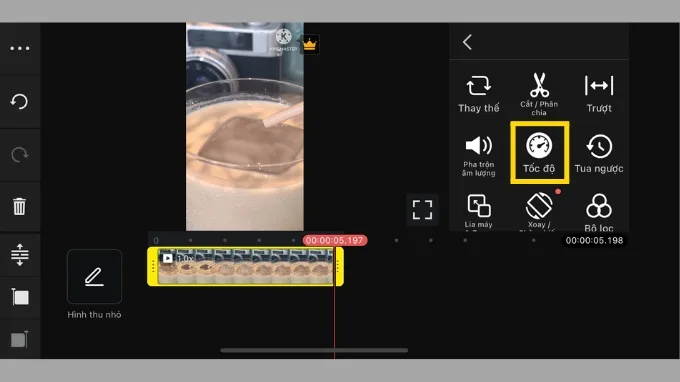Open Pha trộn âm lượng volume mixer
Image resolution: width=680 pixels, height=382 pixels.
[479, 156]
